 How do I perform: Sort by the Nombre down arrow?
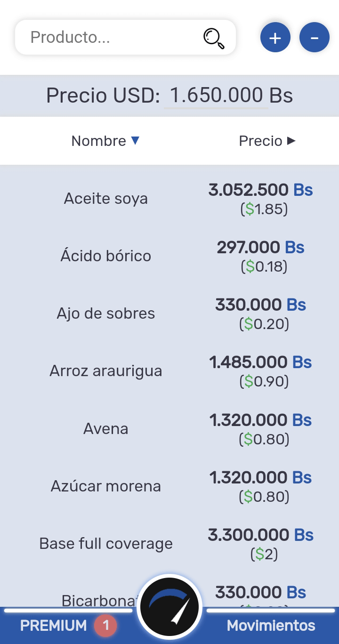(x=135, y=140)
